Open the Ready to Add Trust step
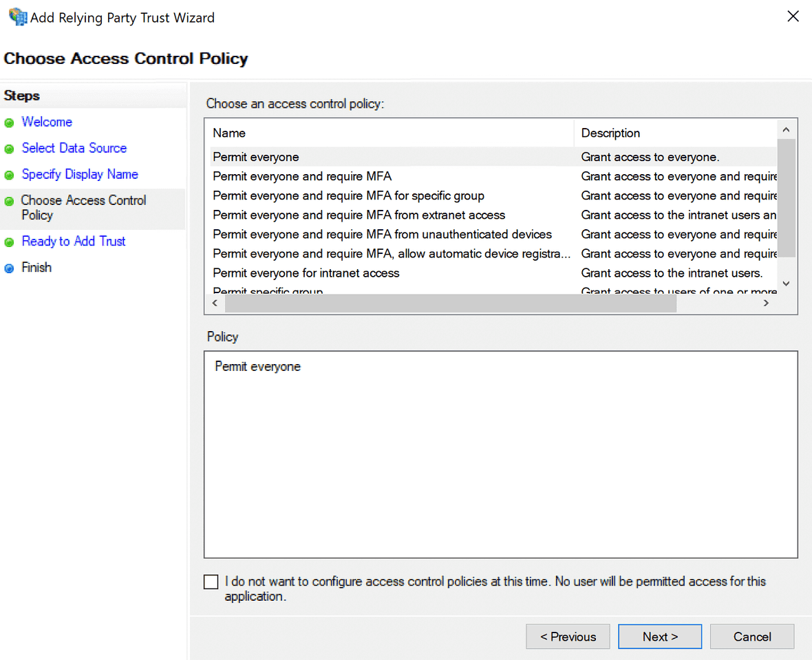 (74, 242)
